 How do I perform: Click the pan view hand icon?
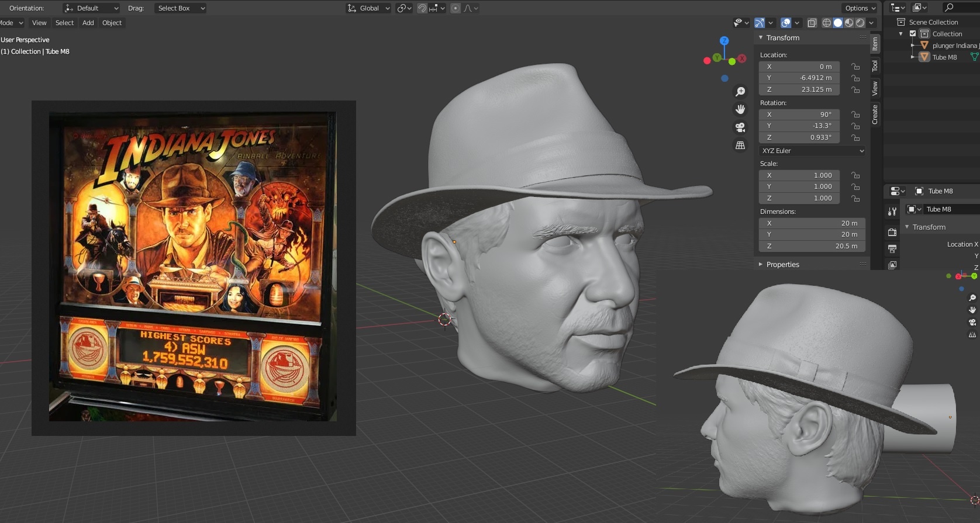coord(740,109)
